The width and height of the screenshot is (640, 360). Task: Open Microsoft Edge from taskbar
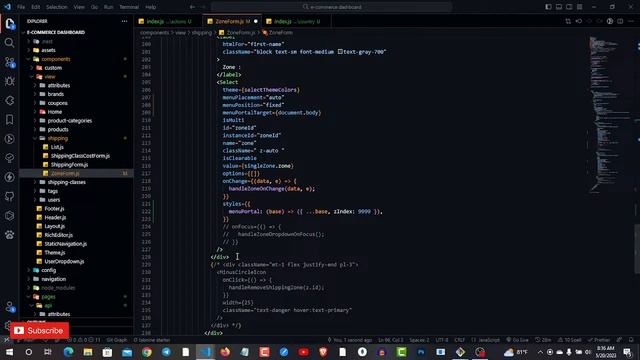tap(68, 352)
